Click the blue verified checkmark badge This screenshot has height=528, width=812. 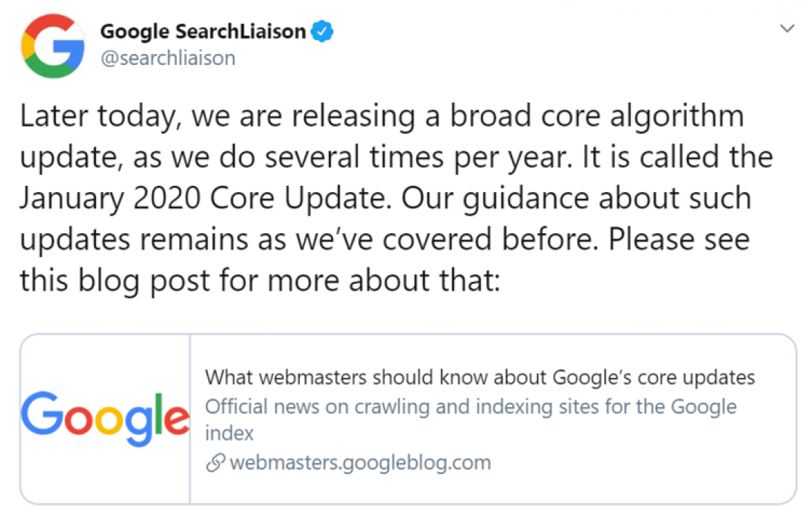click(x=322, y=31)
